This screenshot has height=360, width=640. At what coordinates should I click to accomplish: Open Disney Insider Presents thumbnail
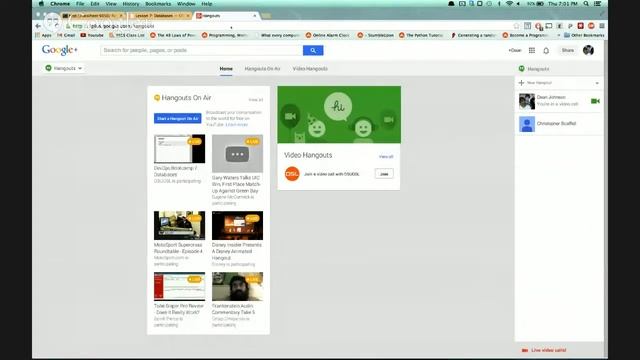(238, 225)
